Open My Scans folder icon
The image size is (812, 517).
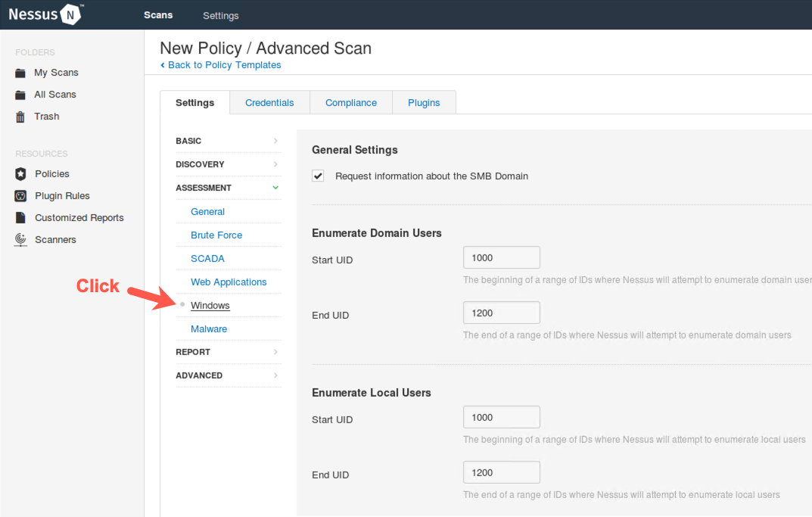20,73
